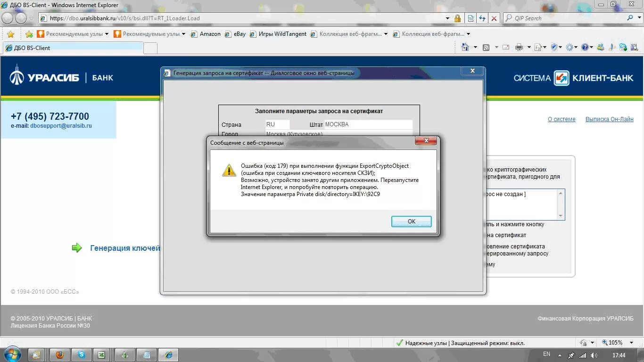This screenshot has width=644, height=362.
Task: Stop page loading with the red X
Action: coord(494,18)
